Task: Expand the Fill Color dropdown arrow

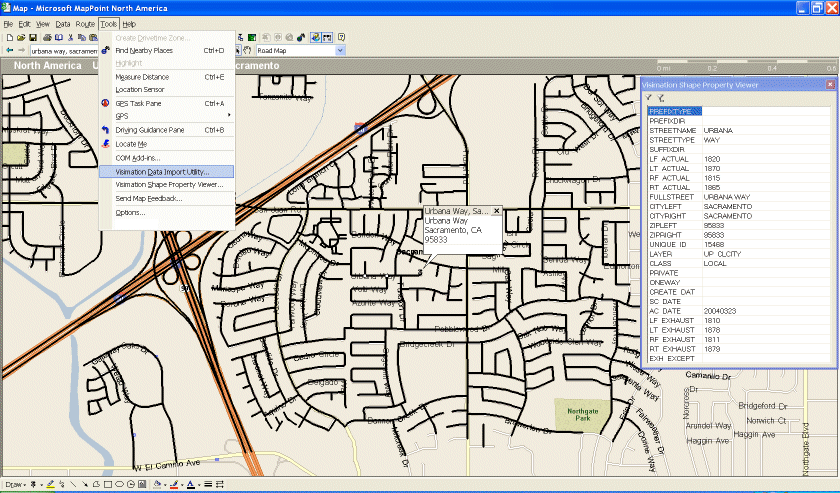Action: (x=166, y=485)
